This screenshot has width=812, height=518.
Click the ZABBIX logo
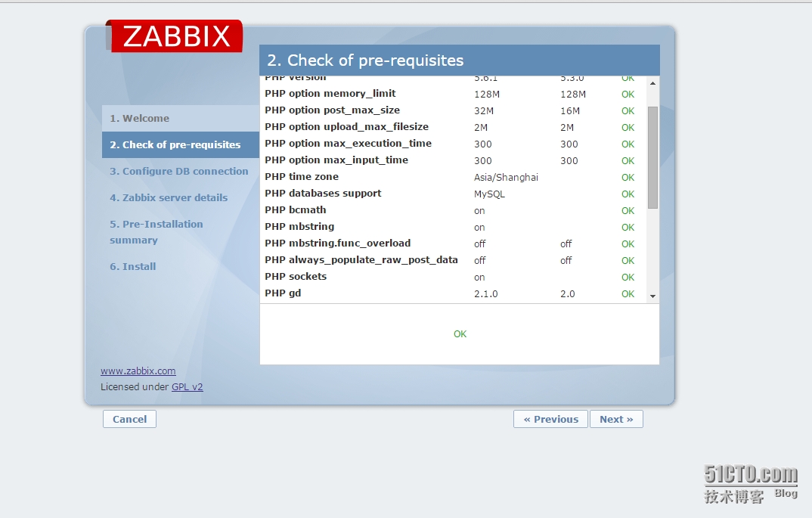point(175,36)
